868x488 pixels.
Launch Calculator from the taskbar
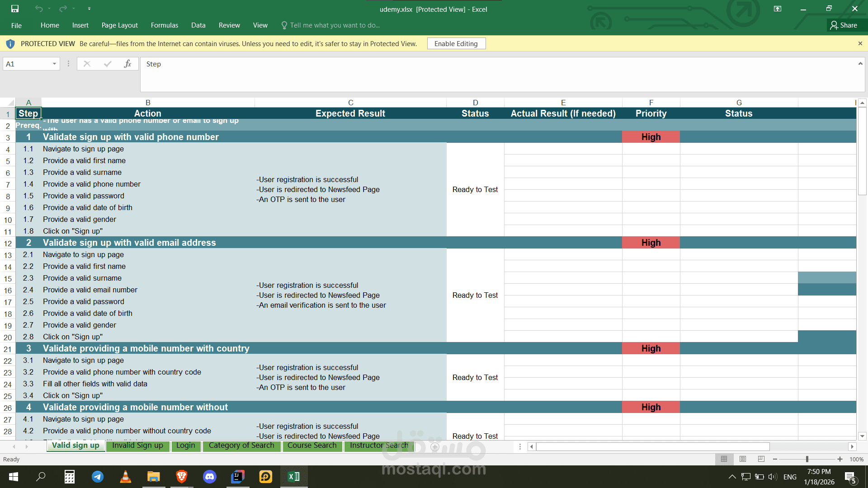click(70, 477)
